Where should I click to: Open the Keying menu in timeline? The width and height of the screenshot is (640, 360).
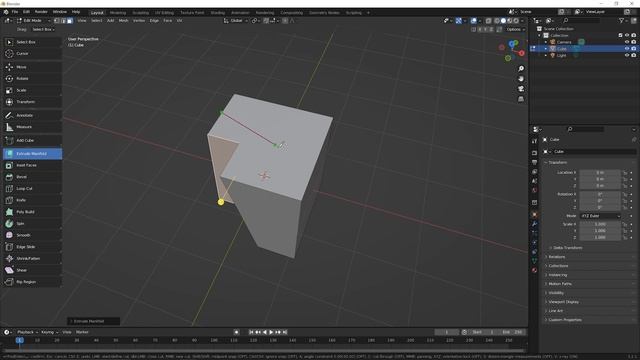tap(49, 332)
